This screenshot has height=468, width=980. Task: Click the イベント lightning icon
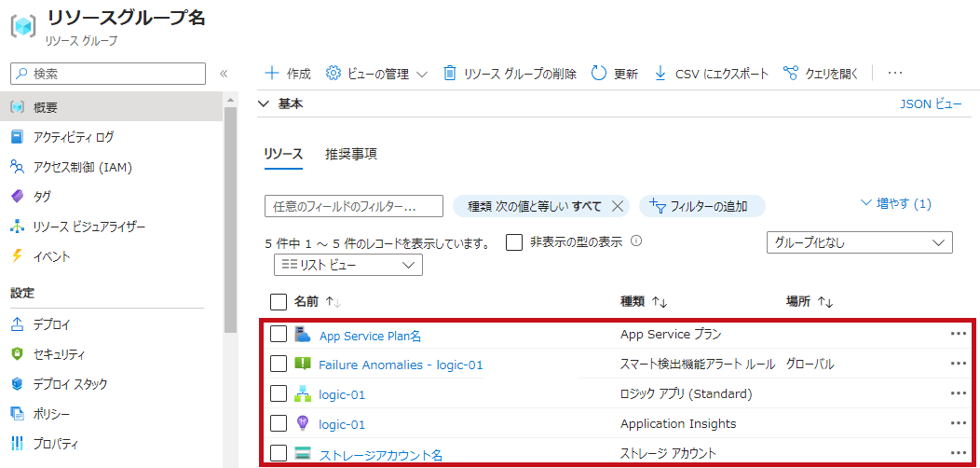(x=18, y=256)
